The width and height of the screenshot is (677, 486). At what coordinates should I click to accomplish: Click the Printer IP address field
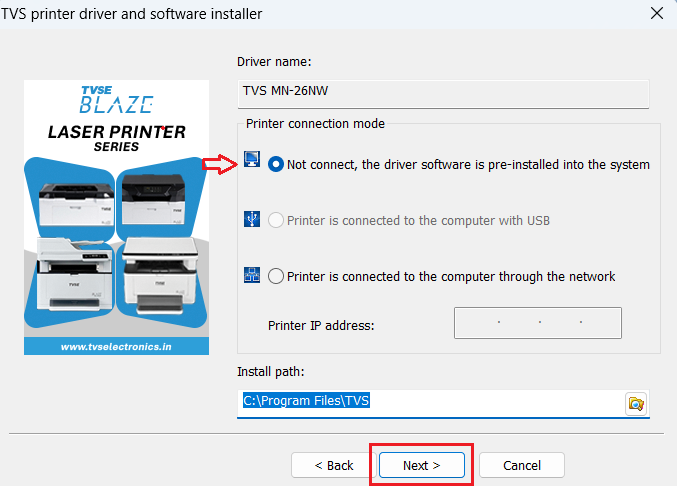click(x=538, y=323)
